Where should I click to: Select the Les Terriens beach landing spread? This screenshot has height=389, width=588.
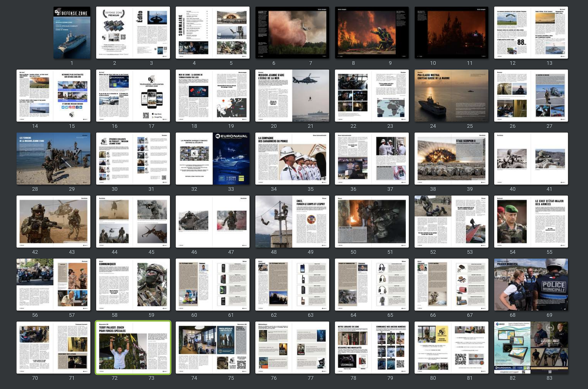click(53, 159)
